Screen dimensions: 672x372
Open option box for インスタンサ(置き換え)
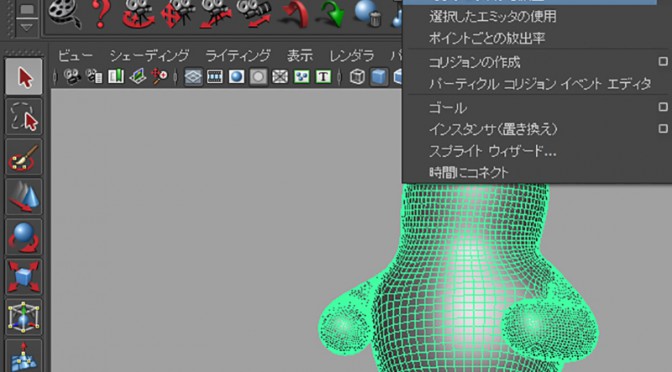(663, 128)
